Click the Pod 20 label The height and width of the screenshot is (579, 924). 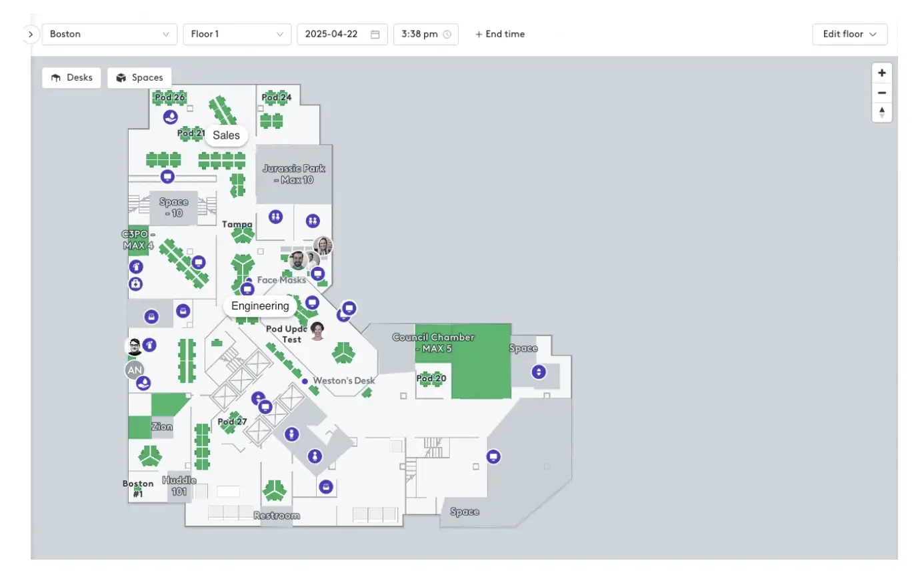point(431,378)
